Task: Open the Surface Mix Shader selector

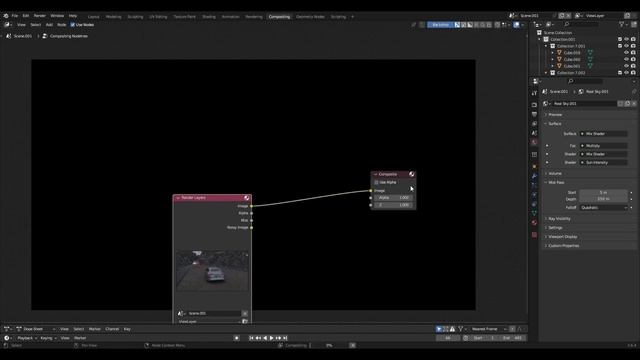Action: coord(603,134)
